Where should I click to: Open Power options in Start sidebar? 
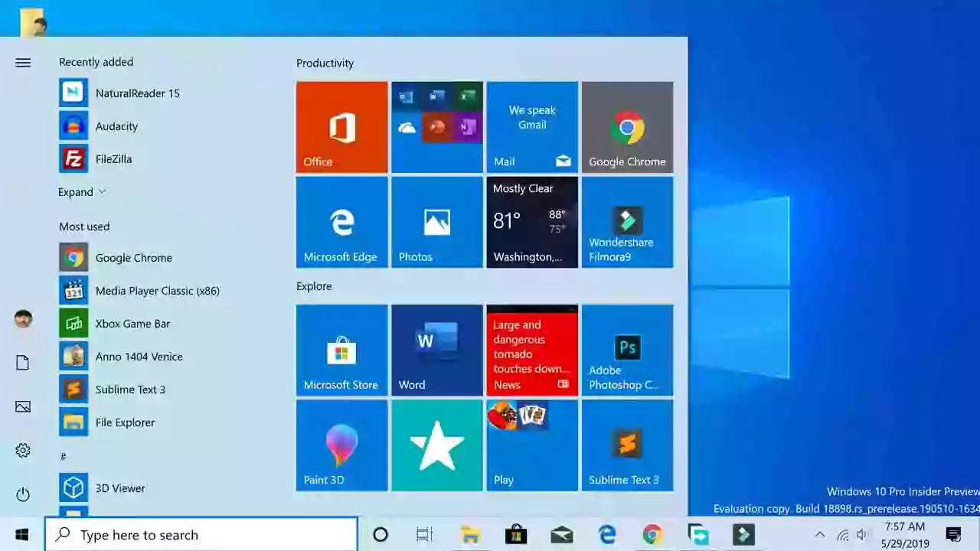coord(23,494)
